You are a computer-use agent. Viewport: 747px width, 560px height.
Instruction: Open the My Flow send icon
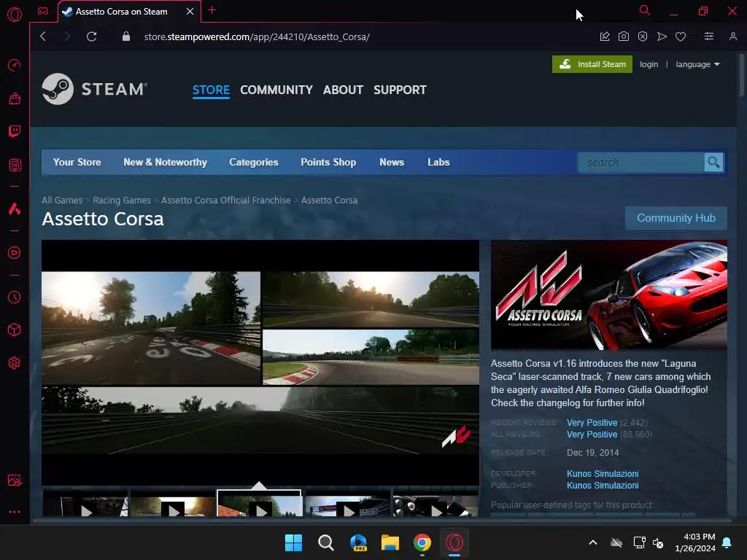click(662, 36)
